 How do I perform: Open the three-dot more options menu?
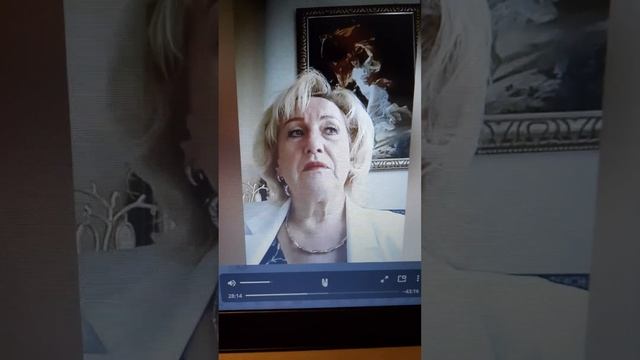(x=418, y=278)
